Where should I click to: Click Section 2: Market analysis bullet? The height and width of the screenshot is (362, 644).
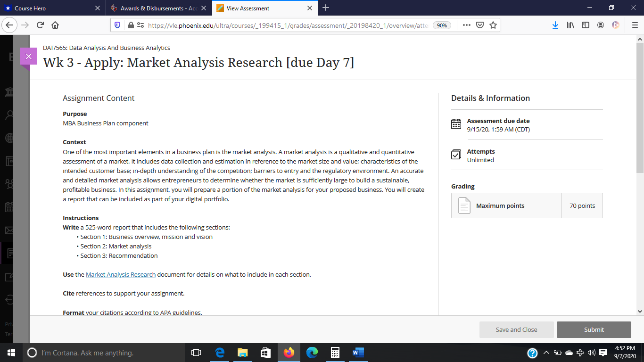click(116, 246)
